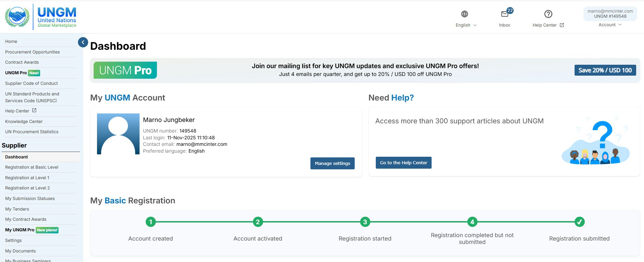Image resolution: width=644 pixels, height=262 pixels.
Task: Click the green UNGM Pro banner logo
Action: (125, 70)
